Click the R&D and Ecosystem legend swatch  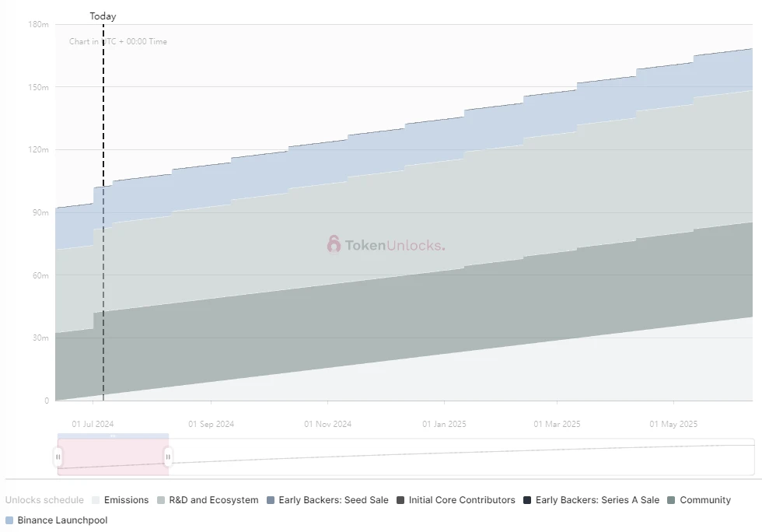coord(162,500)
